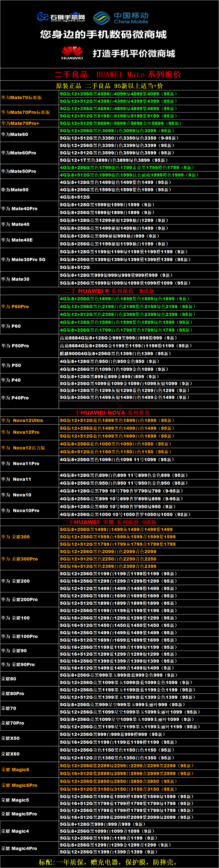Image resolution: width=219 pixels, height=868 pixels.
Task: Select the 华为Mate60Pro model cell
Action: point(30,153)
